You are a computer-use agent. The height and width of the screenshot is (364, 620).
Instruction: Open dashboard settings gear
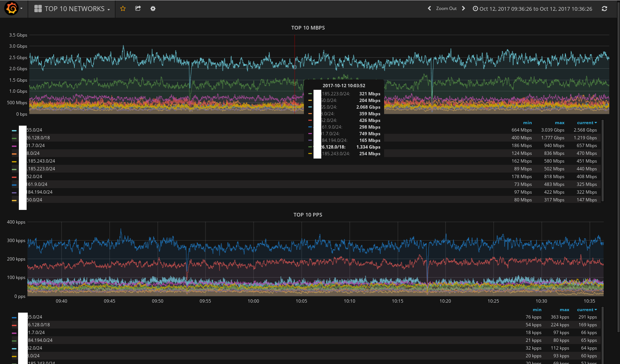pyautogui.click(x=153, y=8)
